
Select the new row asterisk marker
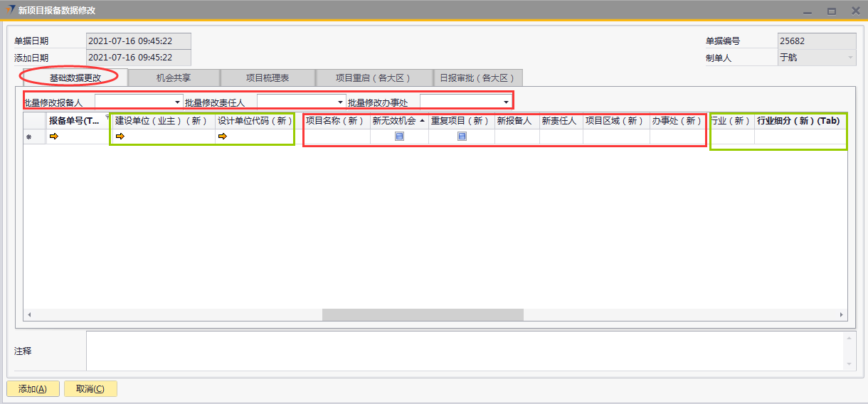tap(28, 137)
